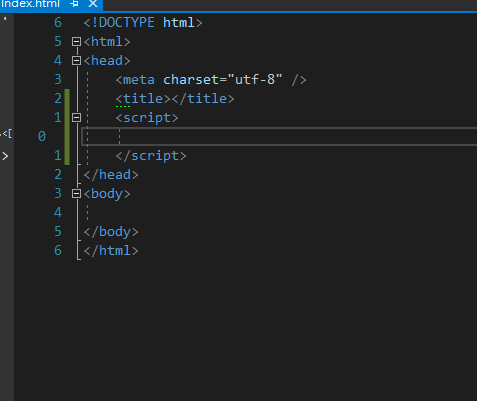
Task: Click the opening <title> tag
Action: point(143,99)
